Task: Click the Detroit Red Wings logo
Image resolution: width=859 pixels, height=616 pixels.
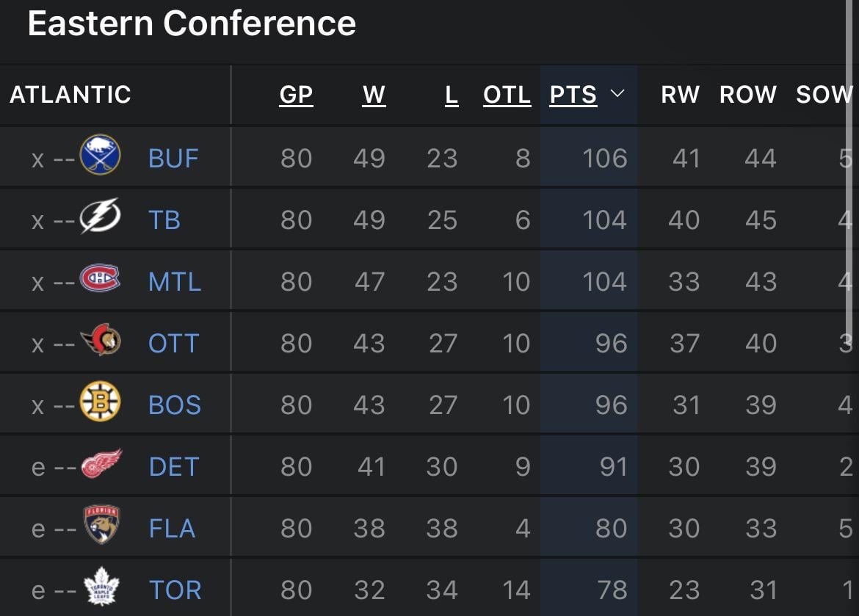Action: click(x=101, y=464)
